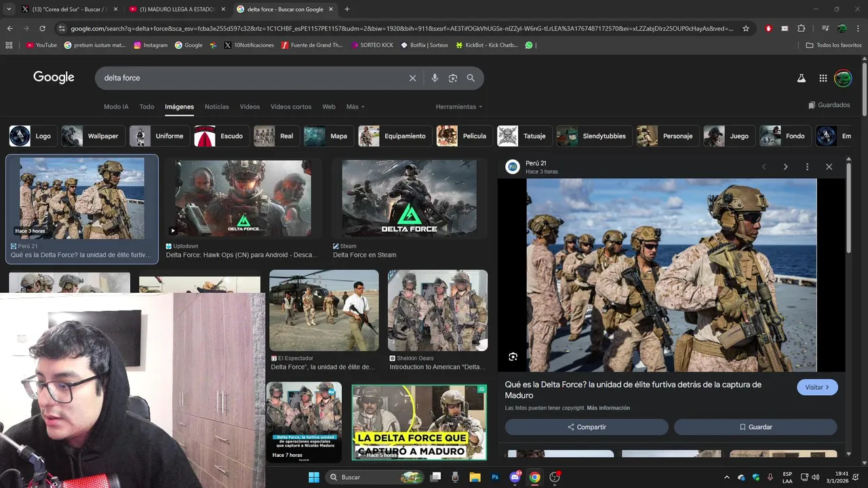This screenshot has height=488, width=868.
Task: Click the Compartir button
Action: pos(587,427)
